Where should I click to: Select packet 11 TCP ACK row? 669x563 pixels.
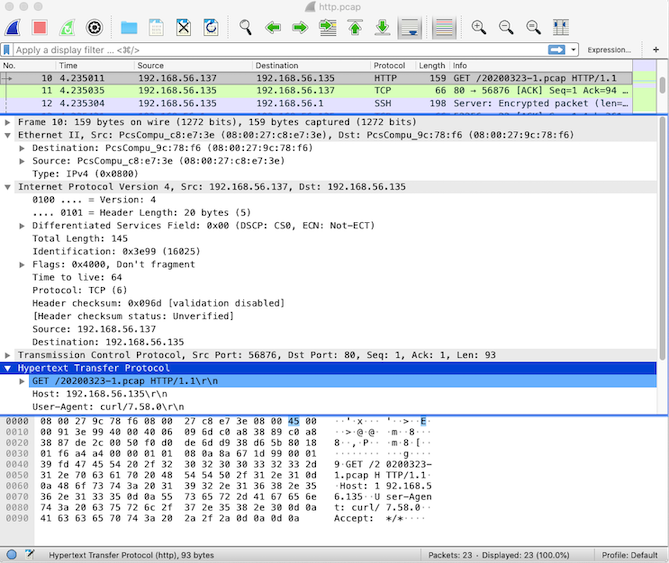[316, 90]
